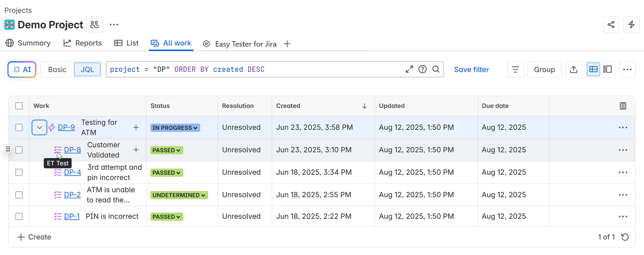Viewport: 644px width, 255px height.
Task: Open work item DP-4
Action: 72,172
